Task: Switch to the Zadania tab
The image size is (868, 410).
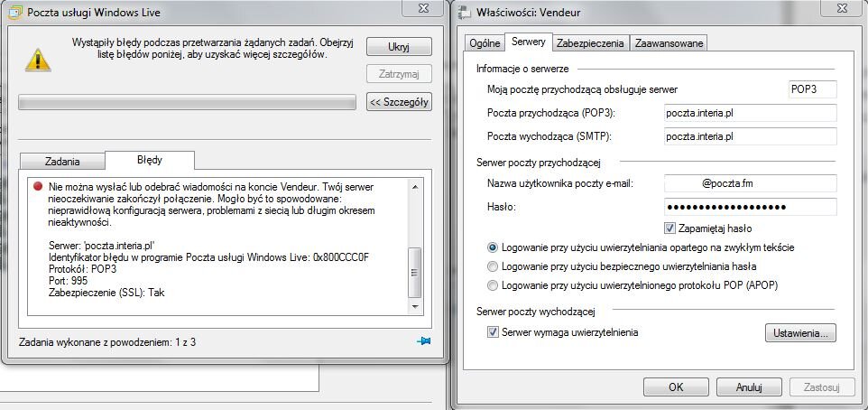Action: tap(62, 161)
